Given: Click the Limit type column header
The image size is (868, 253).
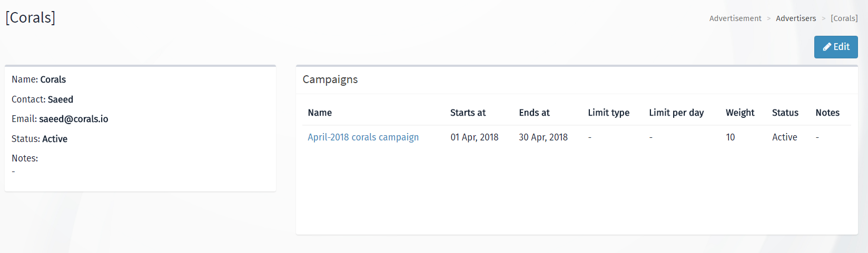Looking at the screenshot, I should click(608, 113).
